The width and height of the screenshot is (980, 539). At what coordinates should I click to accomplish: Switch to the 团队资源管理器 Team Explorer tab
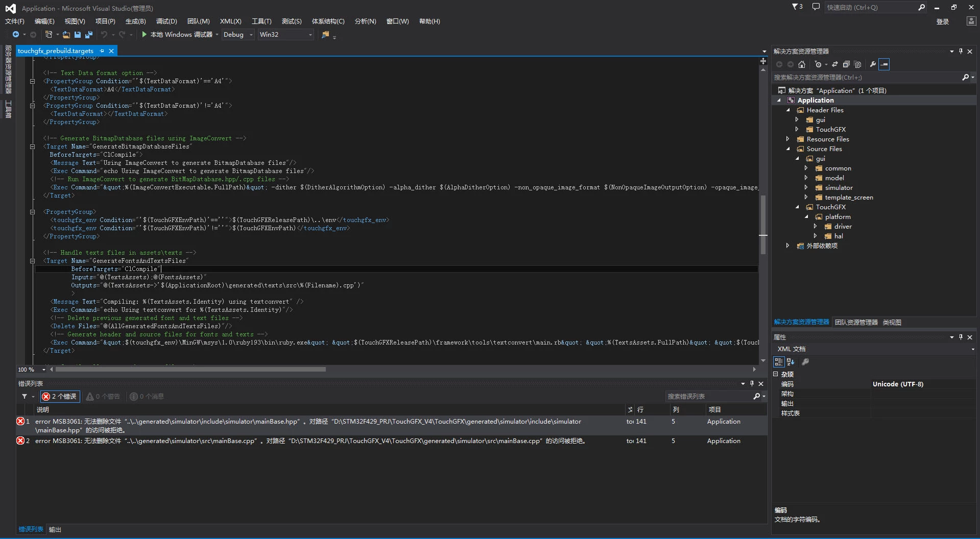(856, 322)
